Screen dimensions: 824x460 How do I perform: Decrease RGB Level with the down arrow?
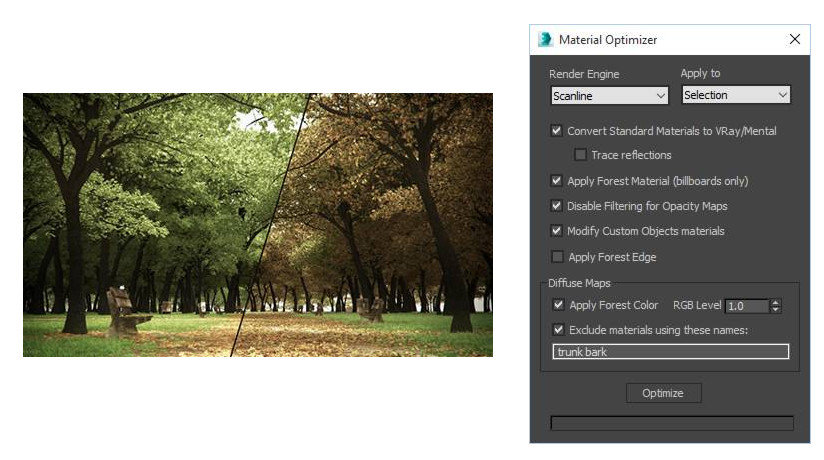pos(776,310)
